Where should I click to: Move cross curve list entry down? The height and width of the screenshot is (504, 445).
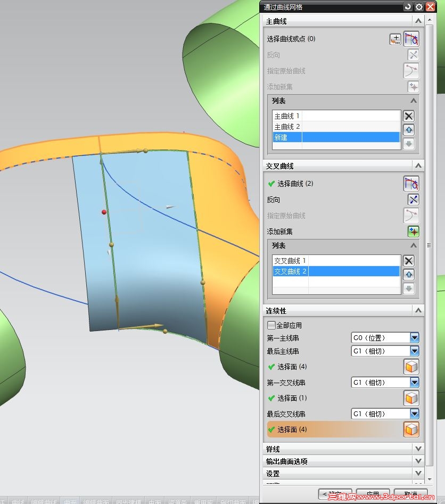click(x=409, y=288)
